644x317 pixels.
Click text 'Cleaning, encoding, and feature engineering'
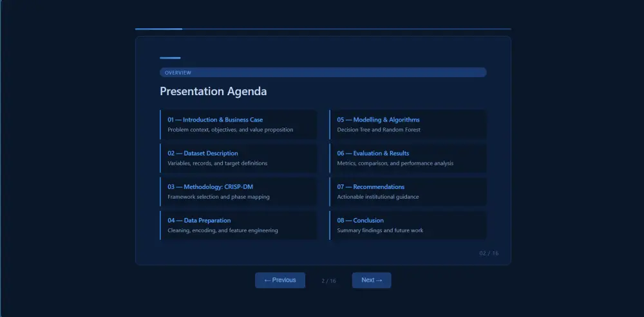point(223,230)
